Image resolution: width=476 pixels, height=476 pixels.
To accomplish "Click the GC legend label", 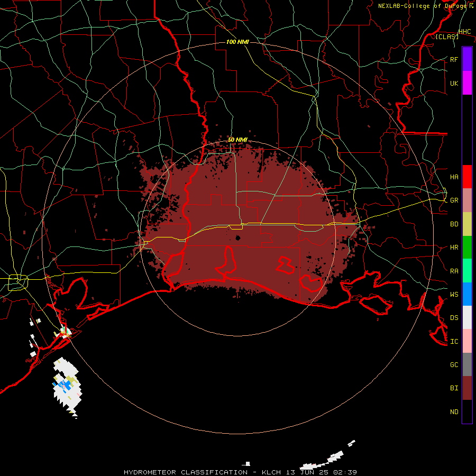I will (x=454, y=364).
